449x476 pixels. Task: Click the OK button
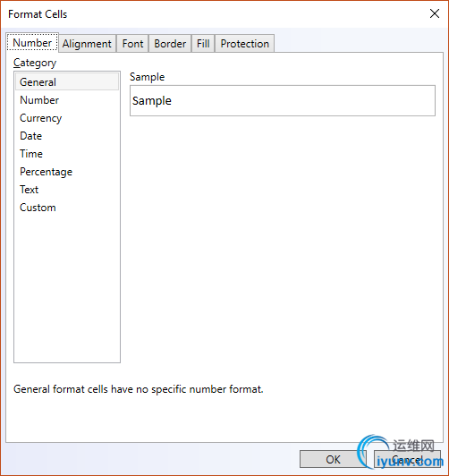pyautogui.click(x=333, y=459)
